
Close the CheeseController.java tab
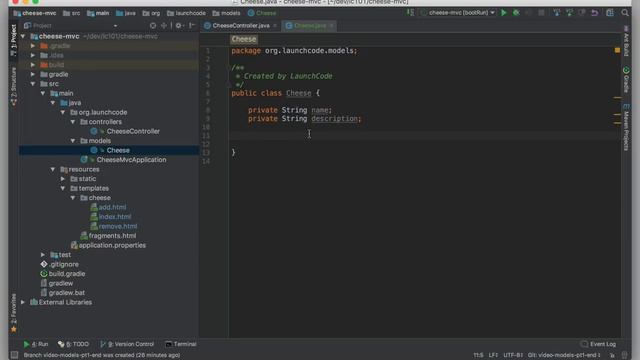275,26
